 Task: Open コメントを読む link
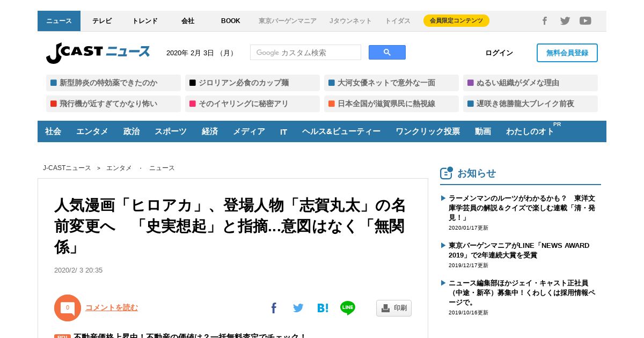(112, 307)
